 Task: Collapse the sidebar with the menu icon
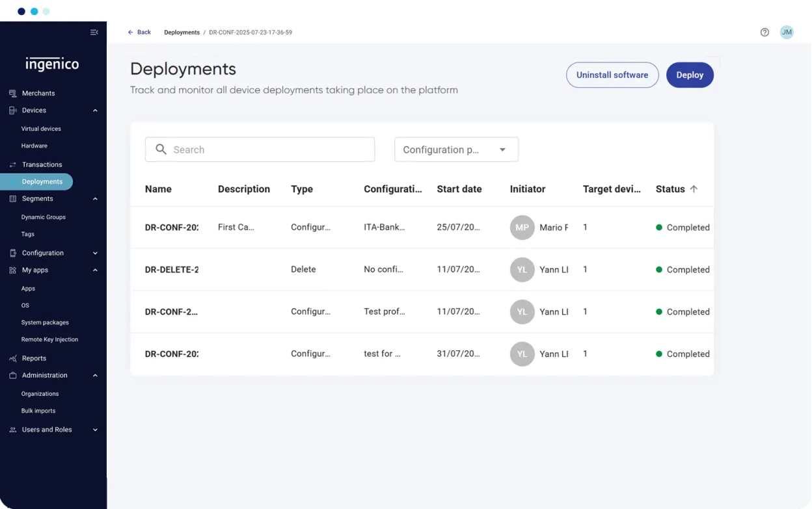[94, 33]
